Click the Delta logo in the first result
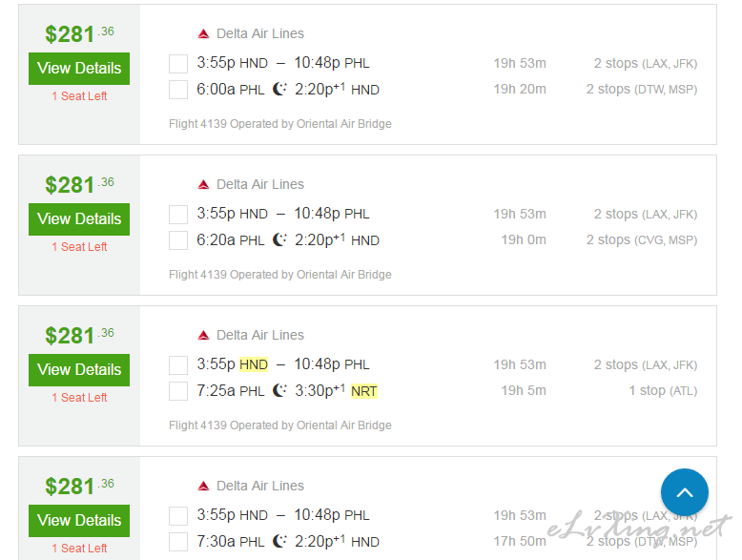This screenshot has height=560, width=742. (x=203, y=33)
